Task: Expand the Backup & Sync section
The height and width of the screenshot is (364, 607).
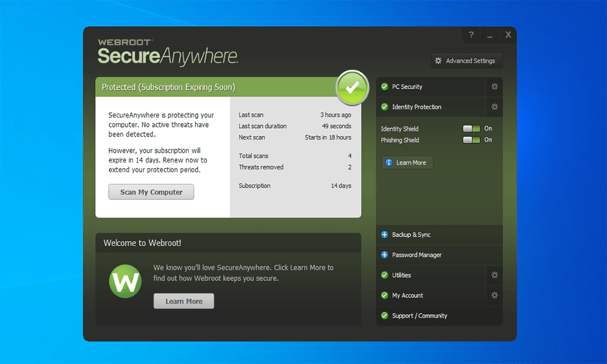Action: (x=439, y=235)
